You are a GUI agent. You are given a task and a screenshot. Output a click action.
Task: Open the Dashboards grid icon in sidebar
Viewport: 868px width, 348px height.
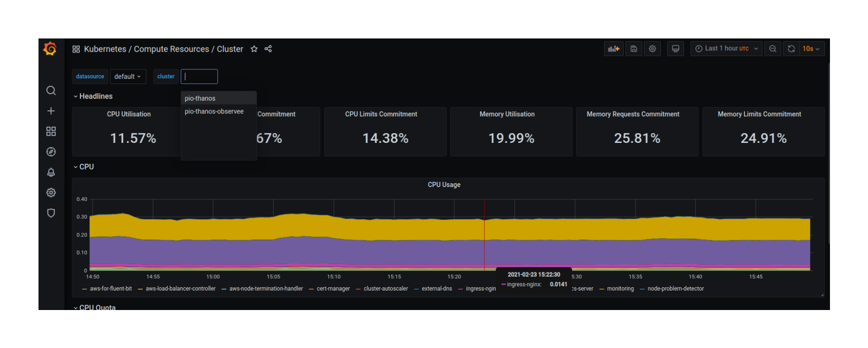pos(51,131)
